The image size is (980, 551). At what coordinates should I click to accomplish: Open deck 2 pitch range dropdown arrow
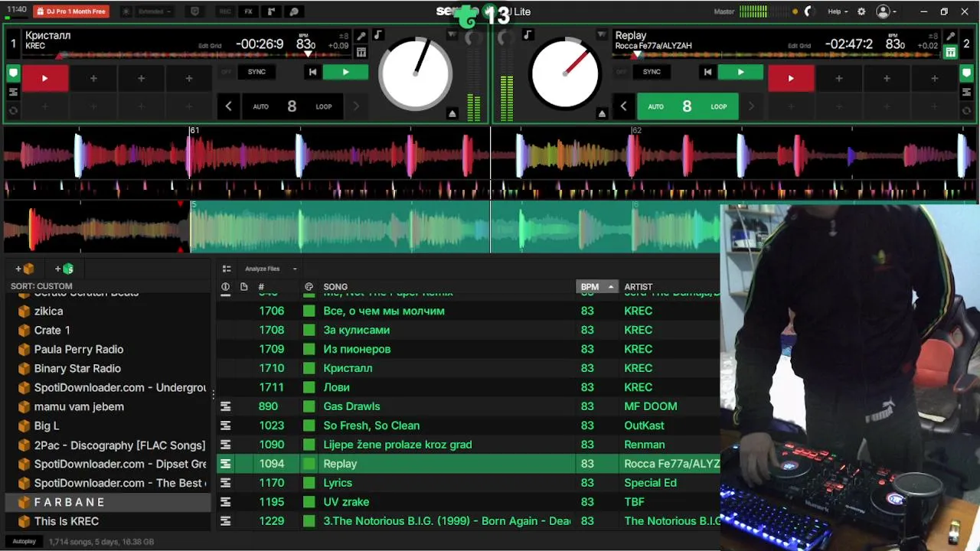(602, 35)
